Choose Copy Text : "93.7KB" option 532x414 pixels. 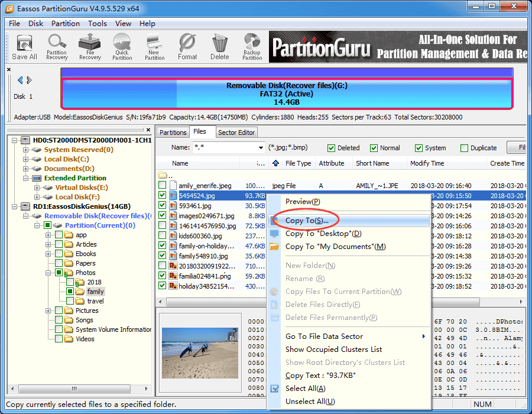click(x=349, y=376)
